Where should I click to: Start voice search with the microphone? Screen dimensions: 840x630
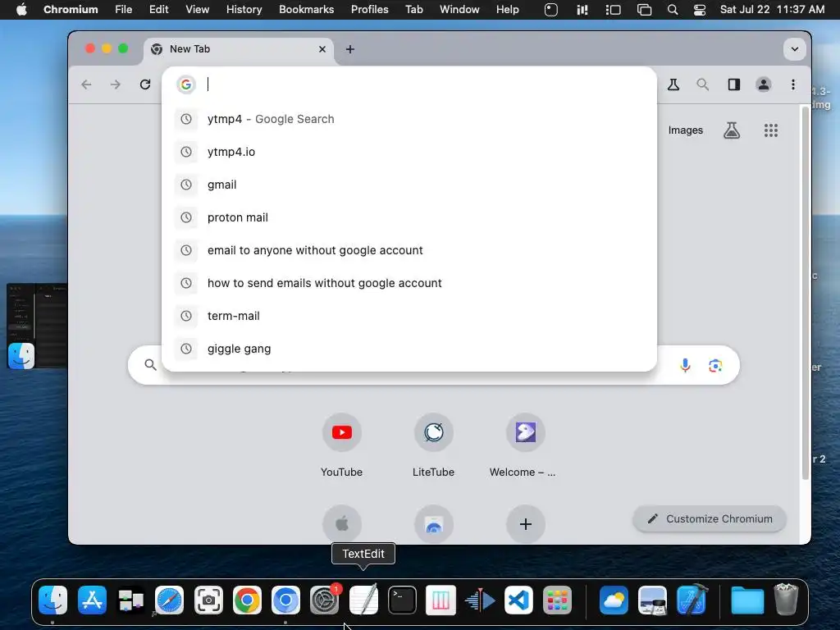pos(685,366)
